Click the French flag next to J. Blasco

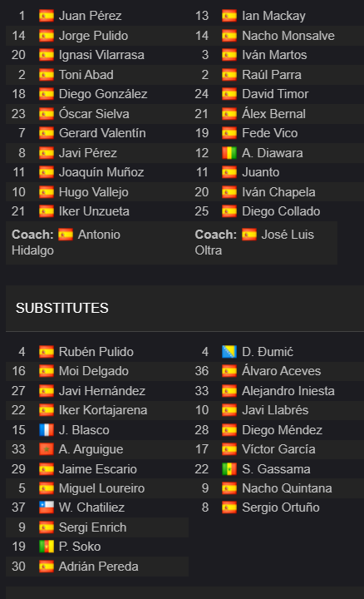[47, 430]
